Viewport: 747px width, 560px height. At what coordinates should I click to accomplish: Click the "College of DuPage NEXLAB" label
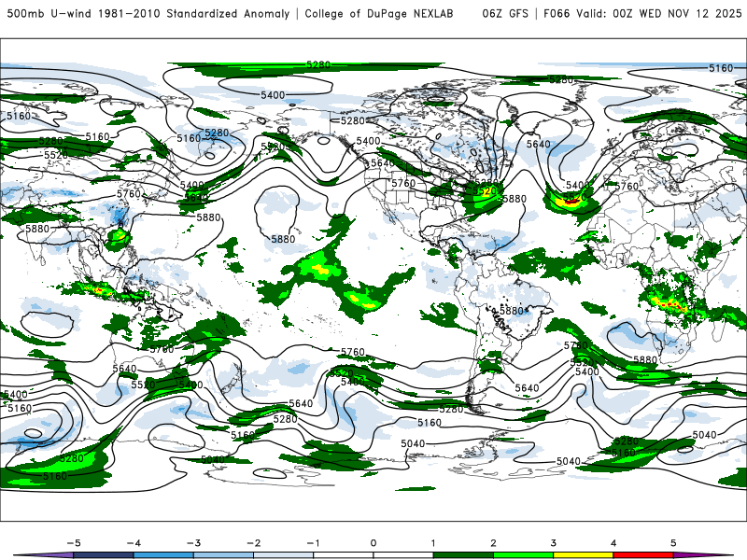379,14
